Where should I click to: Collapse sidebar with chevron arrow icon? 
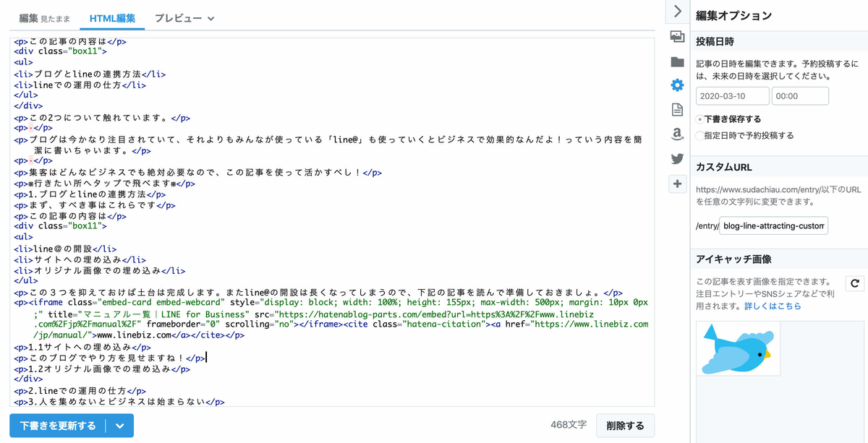pyautogui.click(x=677, y=11)
